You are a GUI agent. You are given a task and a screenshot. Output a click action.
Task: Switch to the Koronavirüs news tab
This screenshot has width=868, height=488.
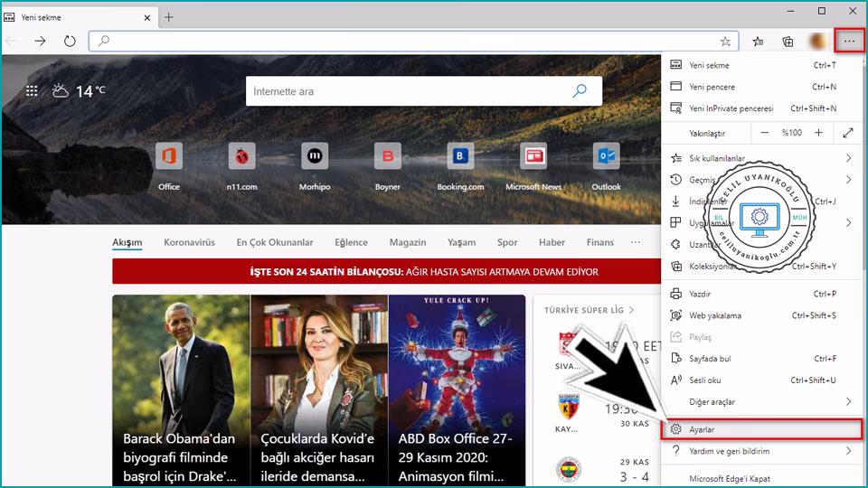(x=189, y=242)
